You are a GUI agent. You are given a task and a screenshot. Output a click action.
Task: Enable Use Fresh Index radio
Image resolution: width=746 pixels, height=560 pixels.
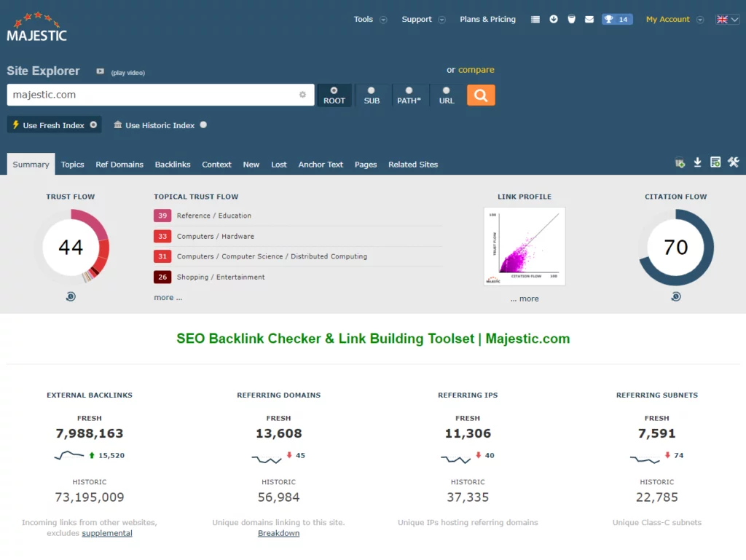pos(93,125)
